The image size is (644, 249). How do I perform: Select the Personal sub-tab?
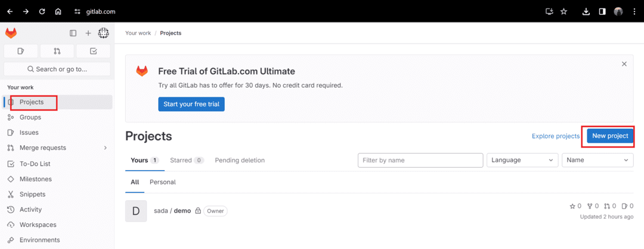[163, 182]
